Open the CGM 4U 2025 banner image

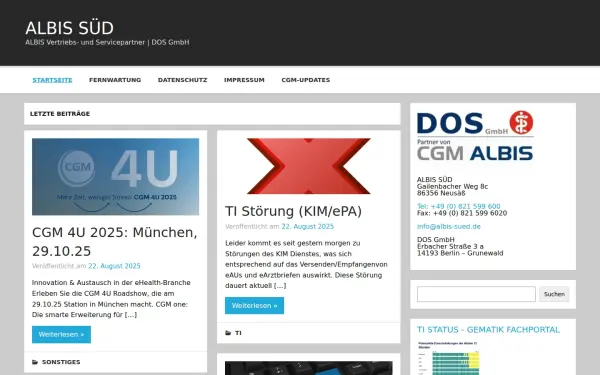[x=116, y=176]
